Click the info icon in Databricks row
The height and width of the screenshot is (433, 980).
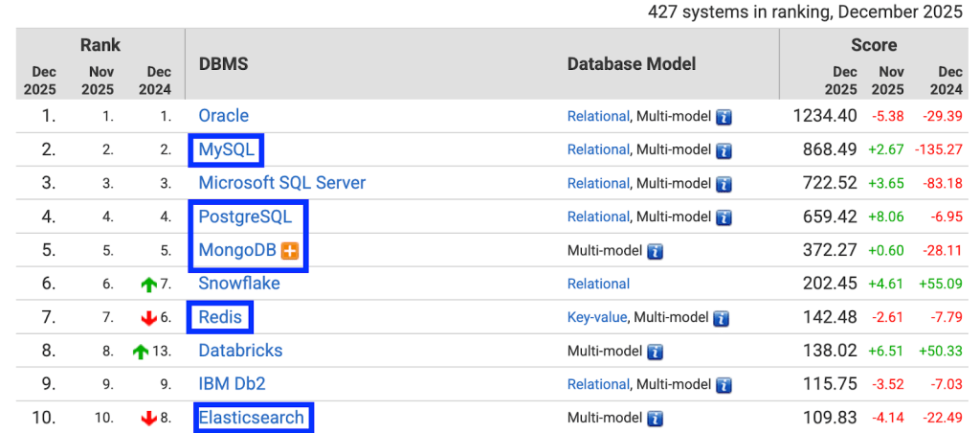tap(656, 352)
